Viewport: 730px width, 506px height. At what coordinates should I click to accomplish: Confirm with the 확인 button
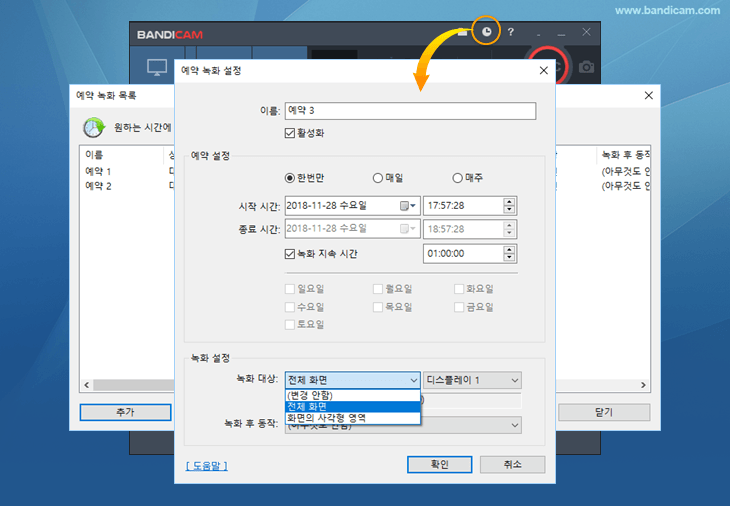pyautogui.click(x=439, y=465)
